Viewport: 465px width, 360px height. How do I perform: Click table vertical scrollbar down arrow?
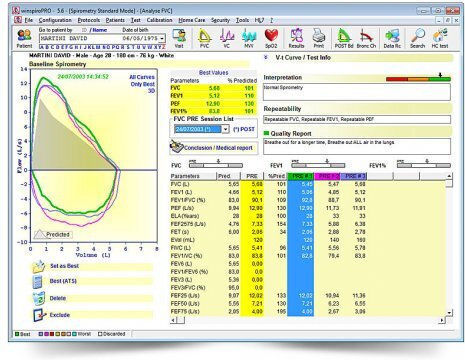[449, 313]
